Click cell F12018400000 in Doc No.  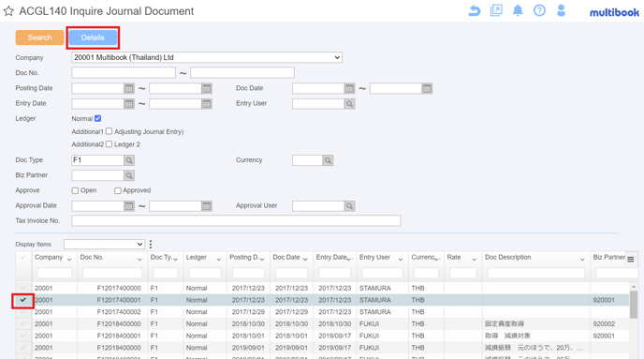click(119, 323)
